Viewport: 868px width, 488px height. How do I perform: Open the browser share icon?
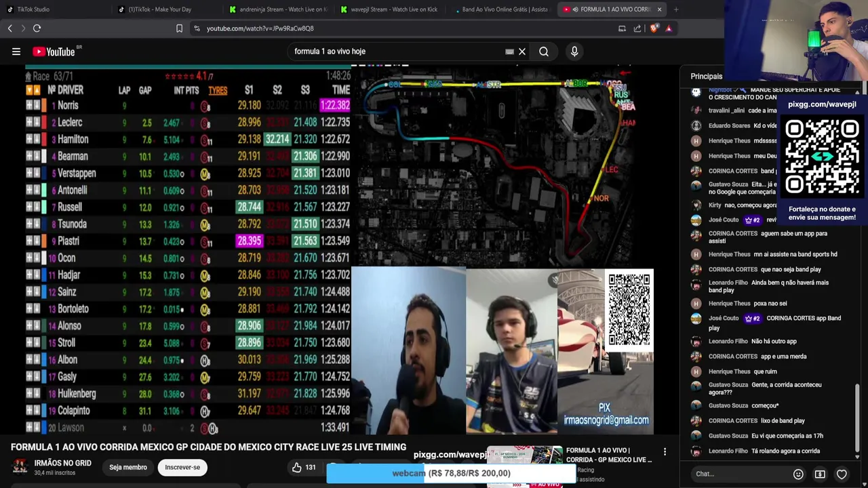coord(637,28)
